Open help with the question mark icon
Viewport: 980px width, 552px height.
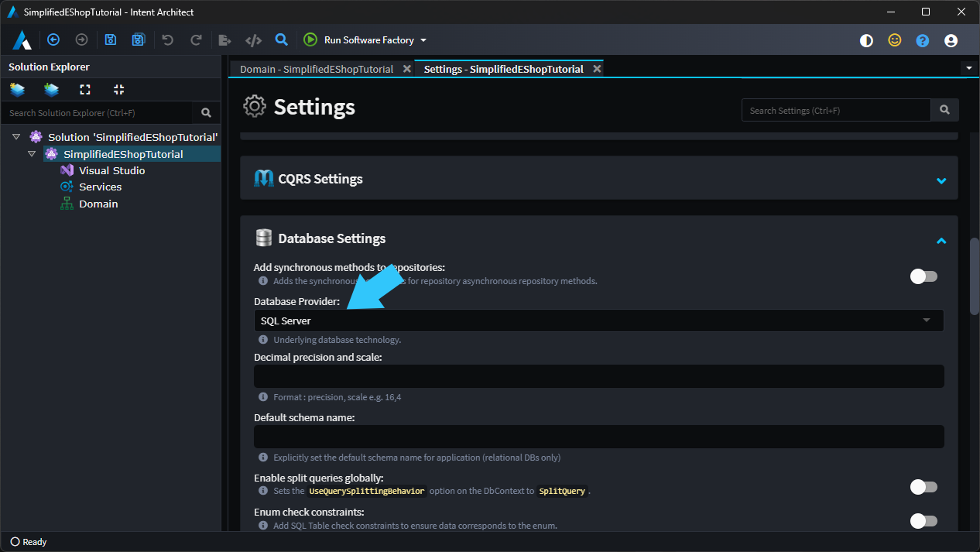point(923,40)
